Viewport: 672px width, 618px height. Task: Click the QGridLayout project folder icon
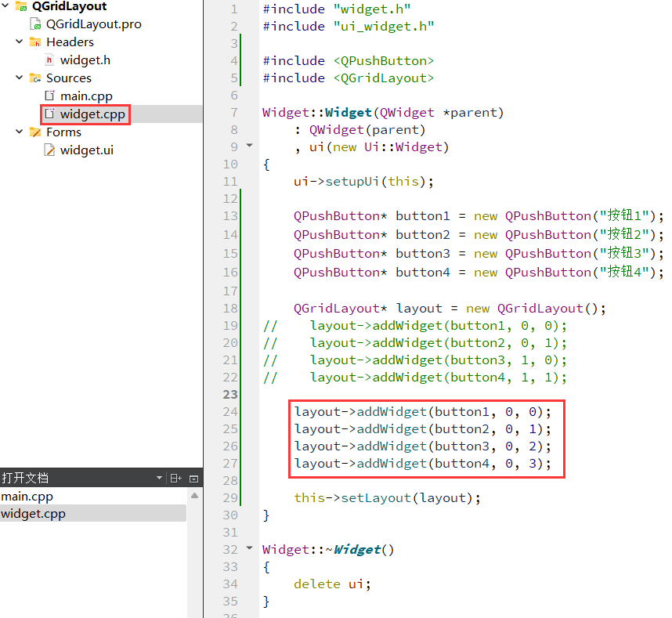pos(21,6)
